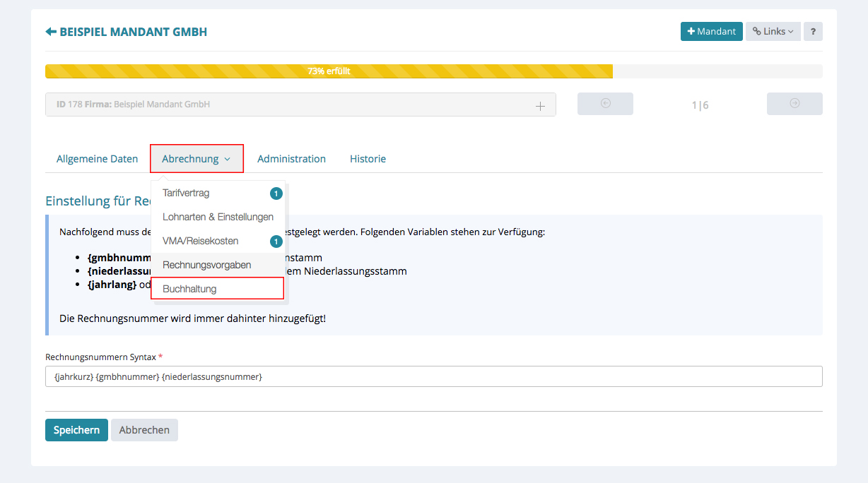Go to next record with right arrow
The image size is (868, 483).
point(794,104)
